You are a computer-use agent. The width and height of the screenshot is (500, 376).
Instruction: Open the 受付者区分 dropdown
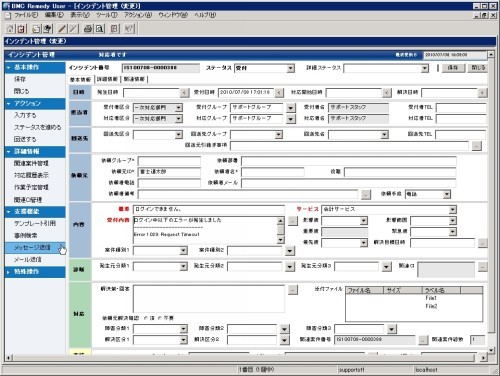tap(179, 108)
